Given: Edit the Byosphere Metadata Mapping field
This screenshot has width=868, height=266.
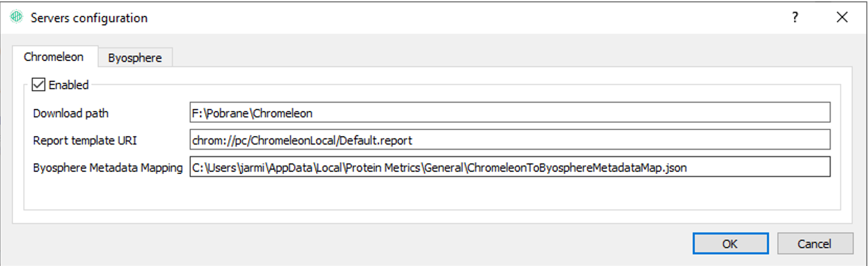Looking at the screenshot, I should (510, 167).
